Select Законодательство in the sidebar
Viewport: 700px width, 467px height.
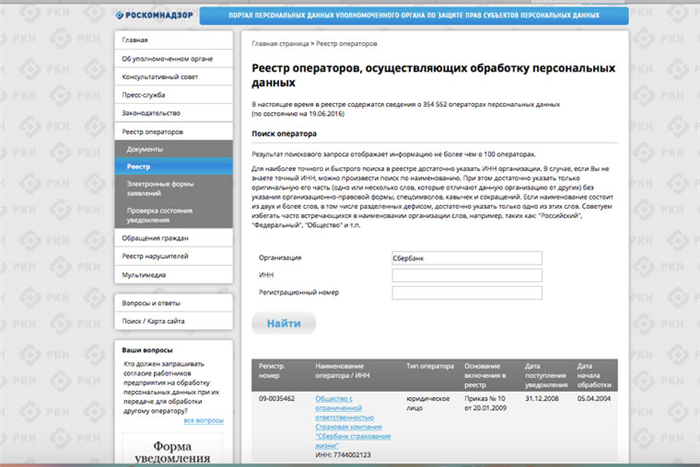click(x=174, y=113)
